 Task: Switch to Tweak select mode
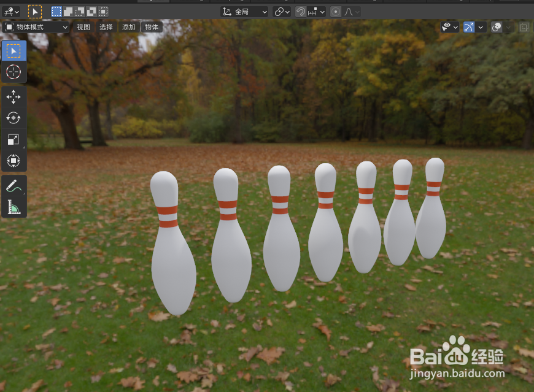[36, 10]
